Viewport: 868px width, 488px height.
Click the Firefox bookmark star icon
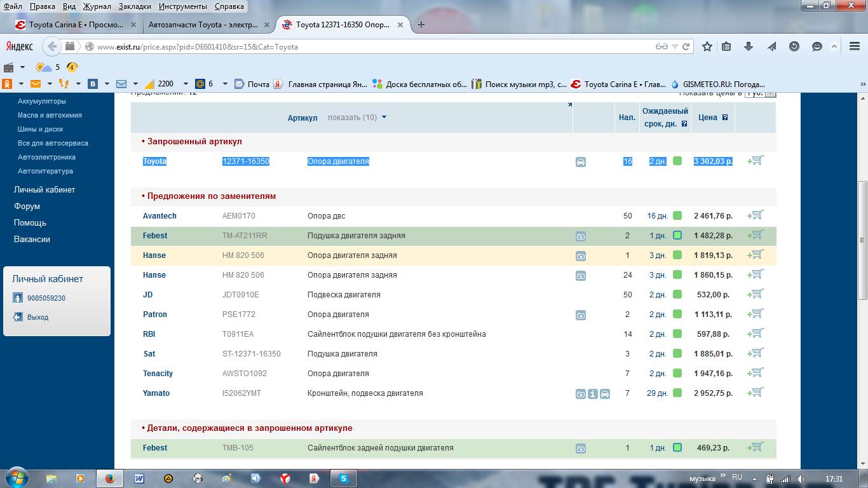click(x=707, y=46)
